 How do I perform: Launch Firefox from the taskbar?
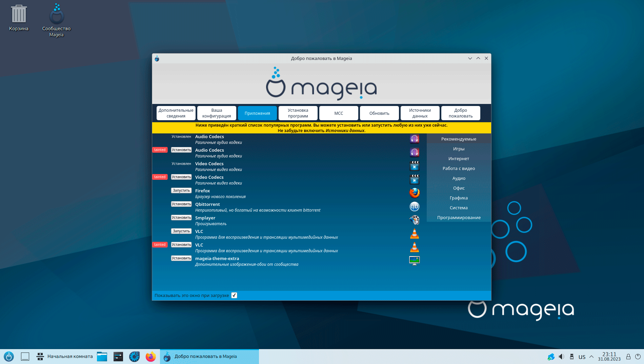[x=150, y=357]
